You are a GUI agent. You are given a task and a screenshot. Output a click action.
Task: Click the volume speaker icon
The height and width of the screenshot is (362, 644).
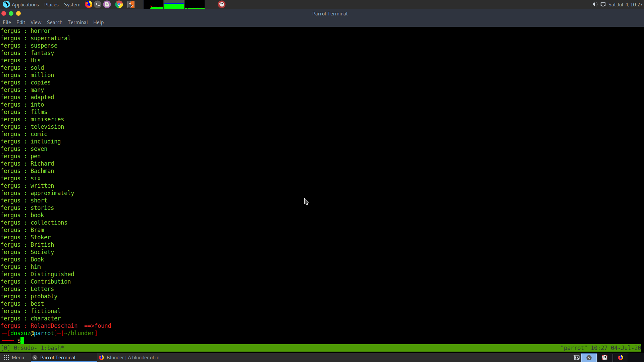(x=595, y=4)
